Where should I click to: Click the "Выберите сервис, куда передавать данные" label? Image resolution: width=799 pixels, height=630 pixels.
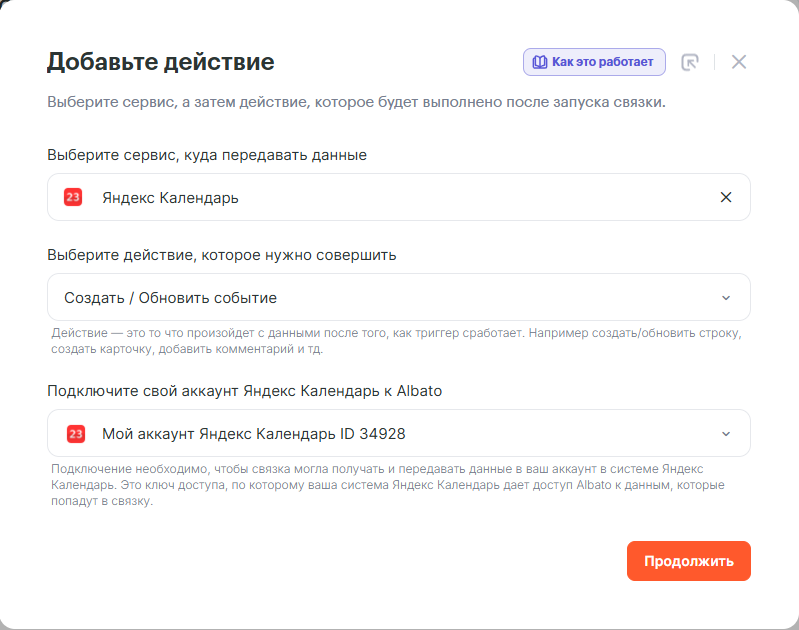(207, 155)
